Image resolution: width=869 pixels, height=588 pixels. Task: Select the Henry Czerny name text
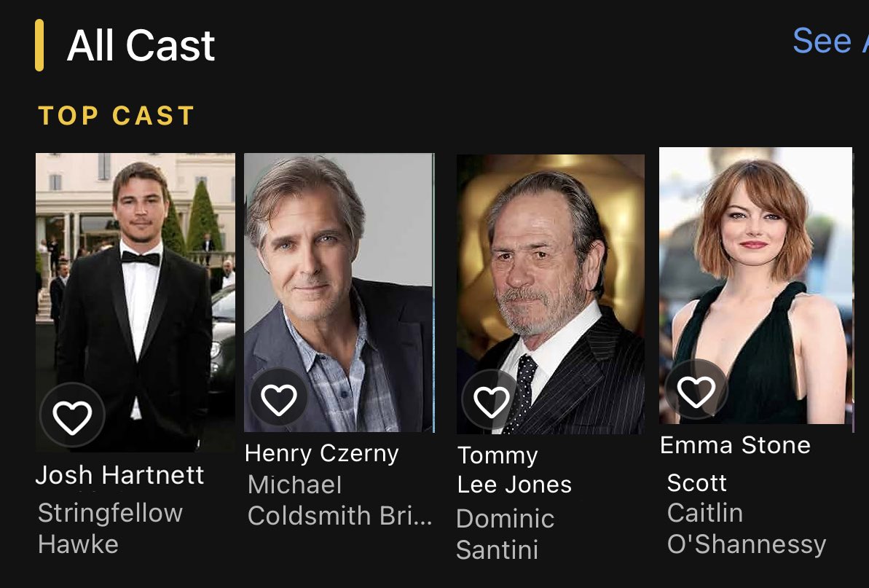321,453
